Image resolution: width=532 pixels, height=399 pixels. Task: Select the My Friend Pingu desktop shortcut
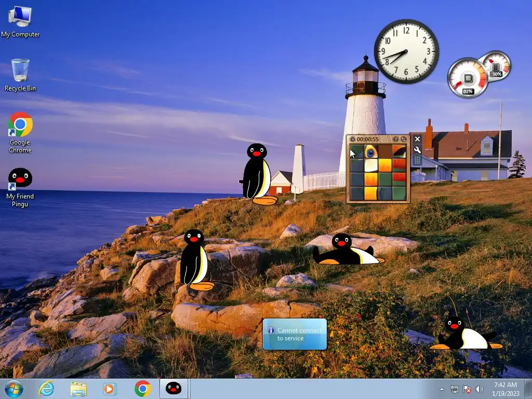(x=20, y=187)
